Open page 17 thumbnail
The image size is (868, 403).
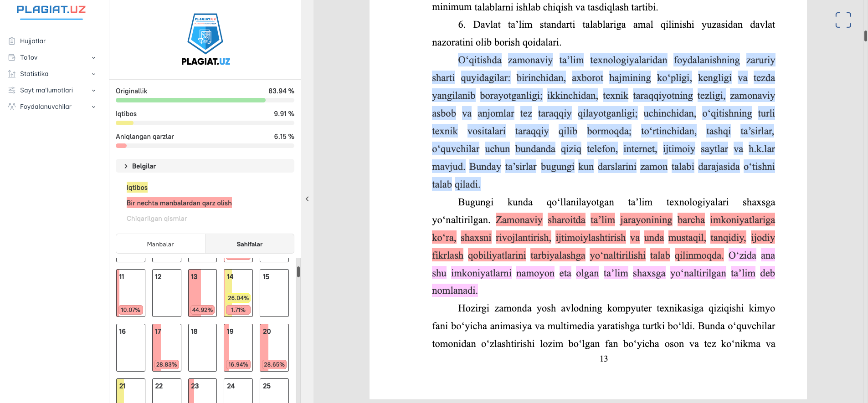click(x=167, y=347)
